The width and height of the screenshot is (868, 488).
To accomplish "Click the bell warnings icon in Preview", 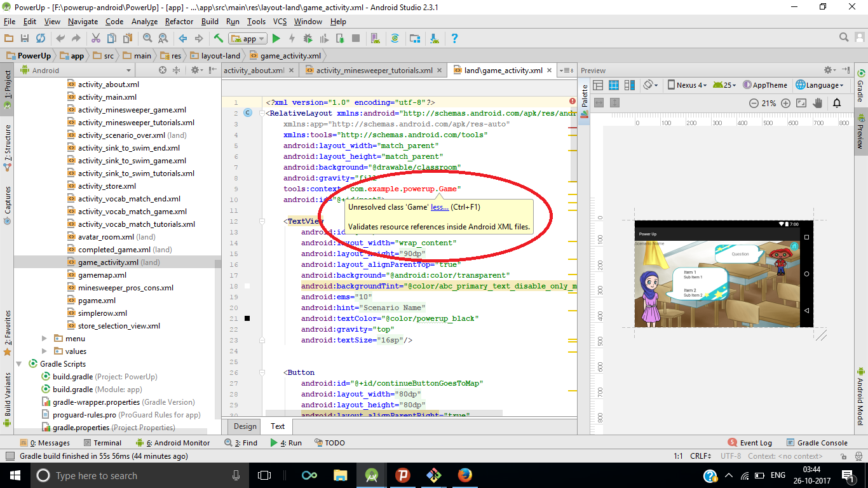I will 837,103.
